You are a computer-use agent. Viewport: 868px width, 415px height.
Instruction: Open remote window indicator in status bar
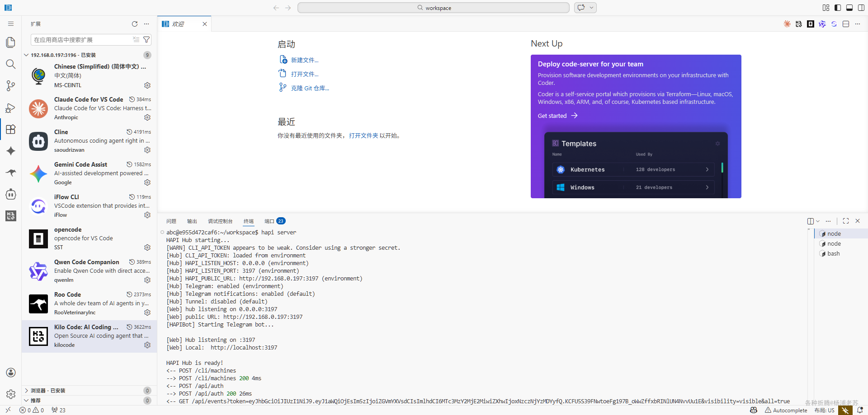tap(8, 410)
